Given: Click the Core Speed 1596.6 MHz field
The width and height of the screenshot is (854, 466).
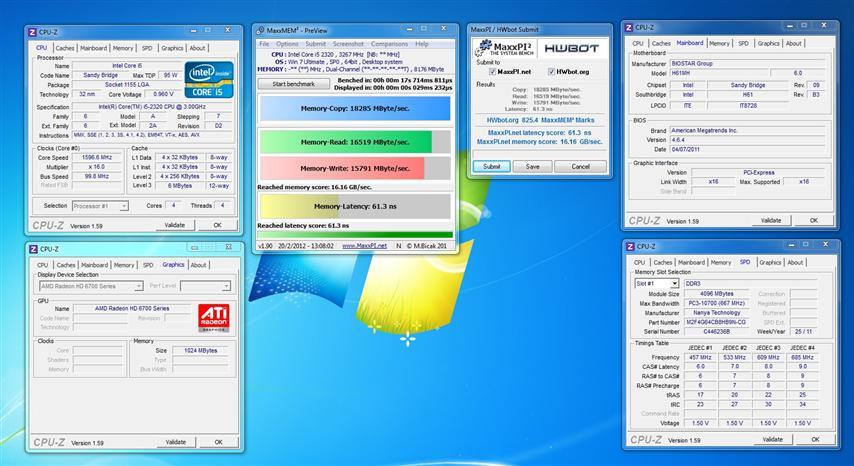Looking at the screenshot, I should click(97, 157).
